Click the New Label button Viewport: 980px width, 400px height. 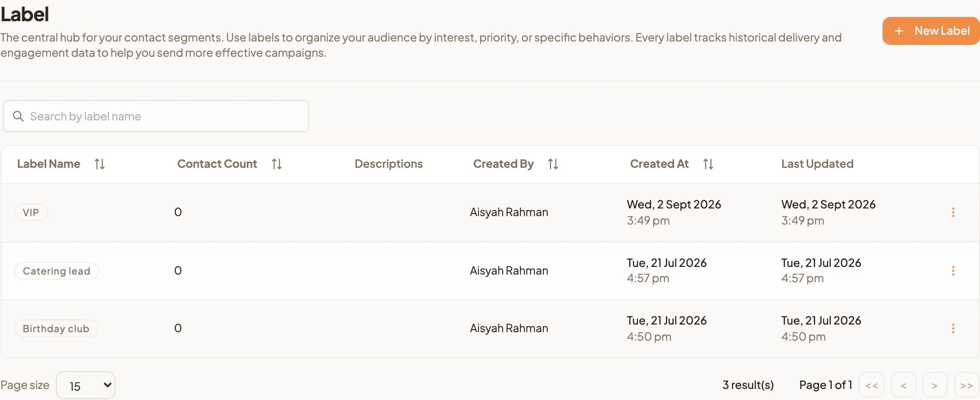(x=931, y=31)
